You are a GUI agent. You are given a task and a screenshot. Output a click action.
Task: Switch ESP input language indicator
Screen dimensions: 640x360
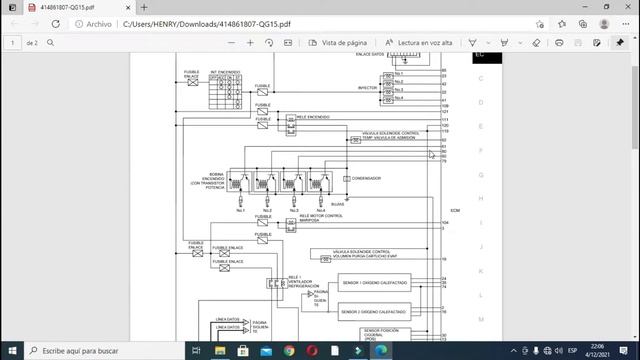pyautogui.click(x=572, y=351)
